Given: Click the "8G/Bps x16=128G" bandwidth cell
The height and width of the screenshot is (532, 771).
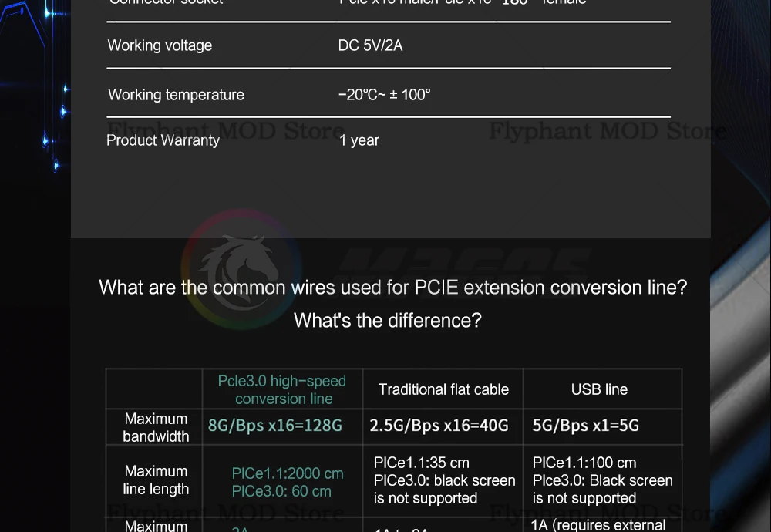Looking at the screenshot, I should click(x=274, y=426).
